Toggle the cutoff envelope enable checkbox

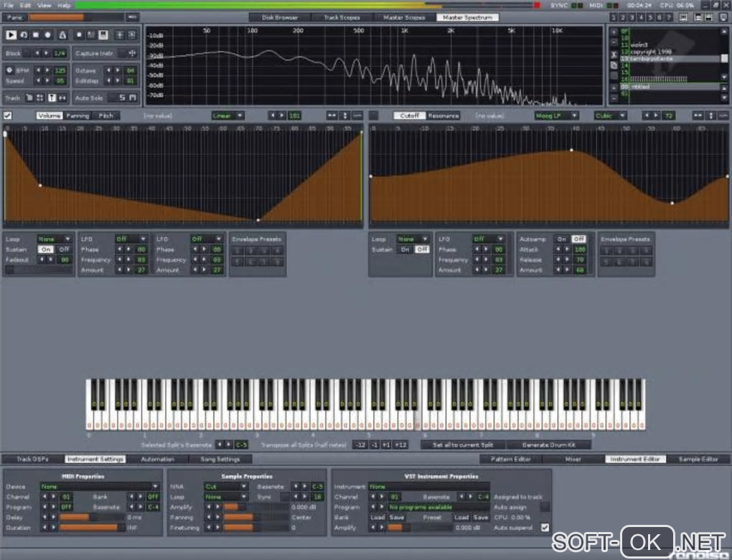point(373,115)
